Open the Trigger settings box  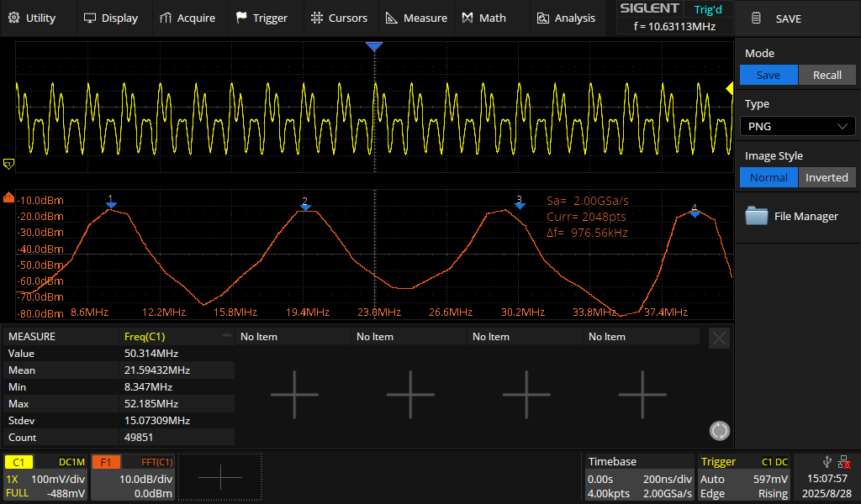tap(743, 477)
